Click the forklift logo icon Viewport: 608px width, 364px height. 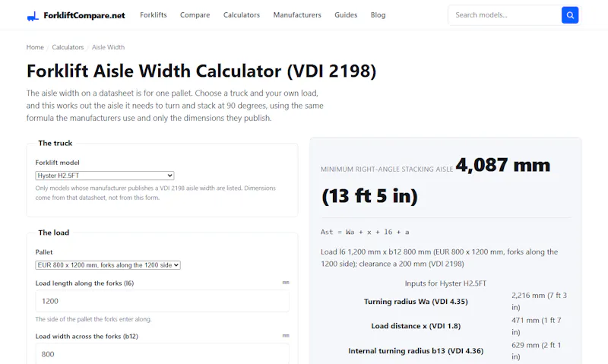coord(33,16)
